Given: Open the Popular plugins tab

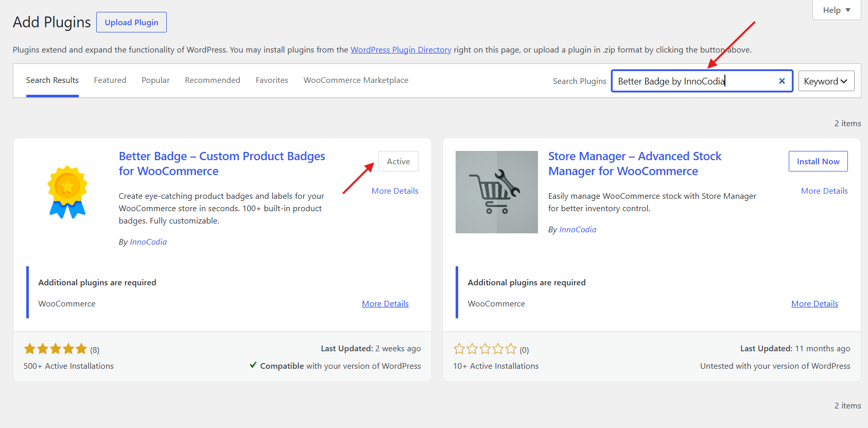Looking at the screenshot, I should coord(155,80).
